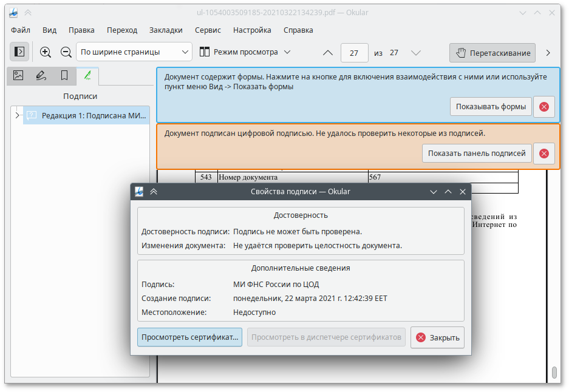Open the Сервис menu
This screenshot has height=392, width=569.
coord(208,30)
